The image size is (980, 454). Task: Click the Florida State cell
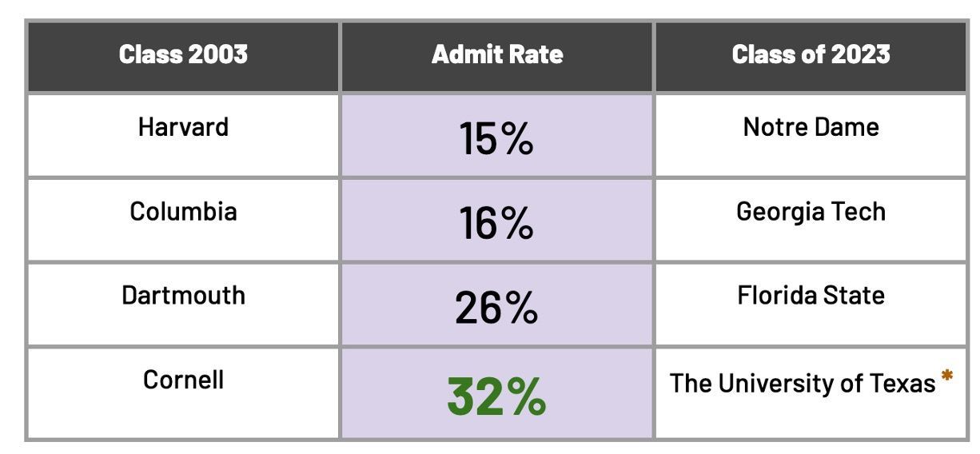(x=811, y=304)
